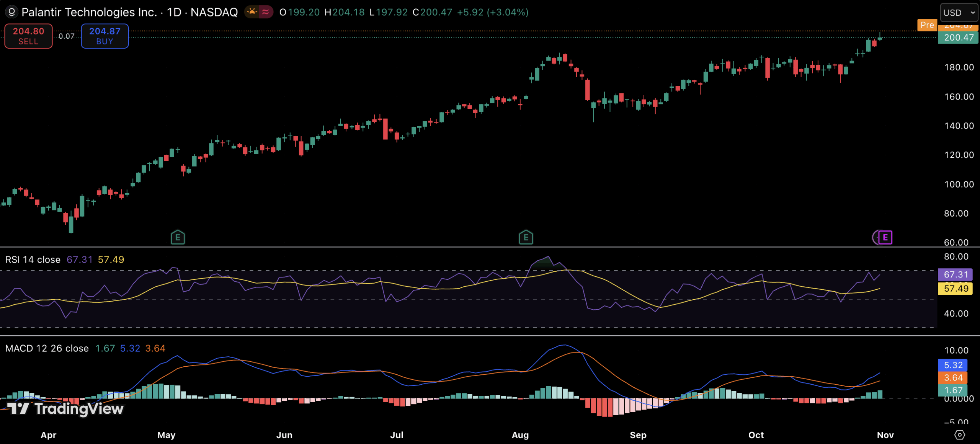Click the Palantir Technologies Inc. symbol title
Screen dimensions: 980x444
tap(89, 12)
